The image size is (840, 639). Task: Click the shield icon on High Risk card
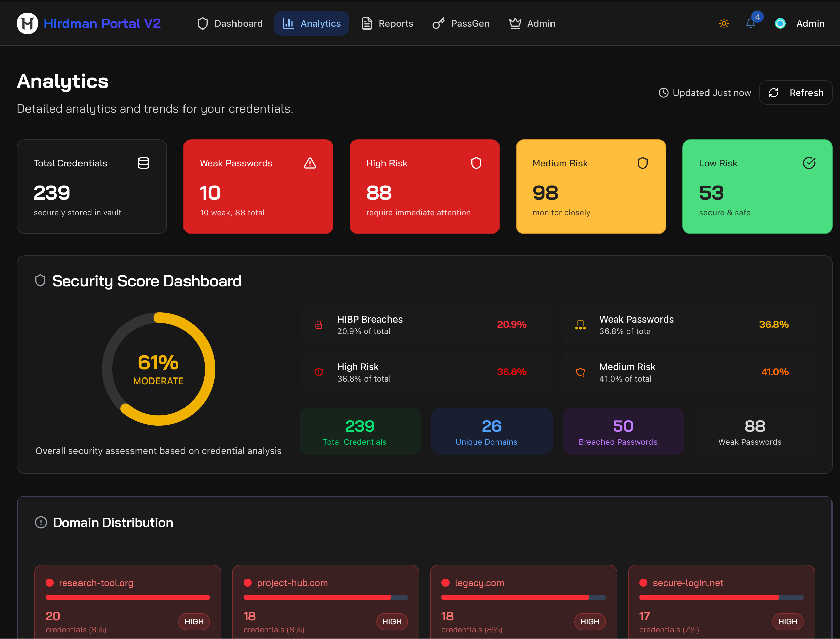pyautogui.click(x=476, y=163)
